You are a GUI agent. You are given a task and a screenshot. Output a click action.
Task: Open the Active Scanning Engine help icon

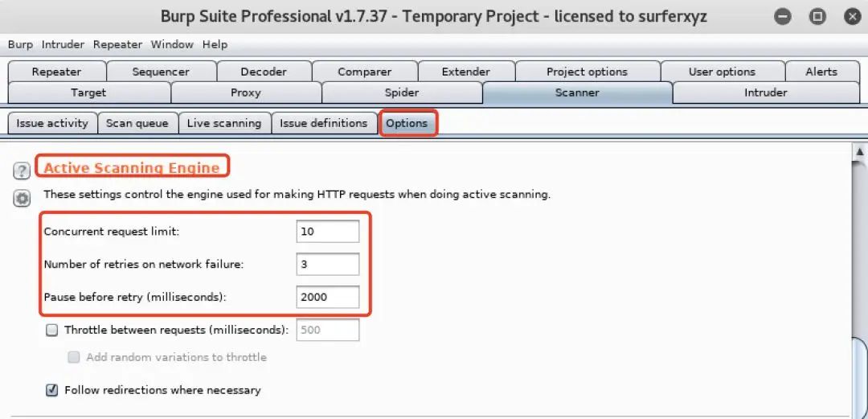(21, 170)
